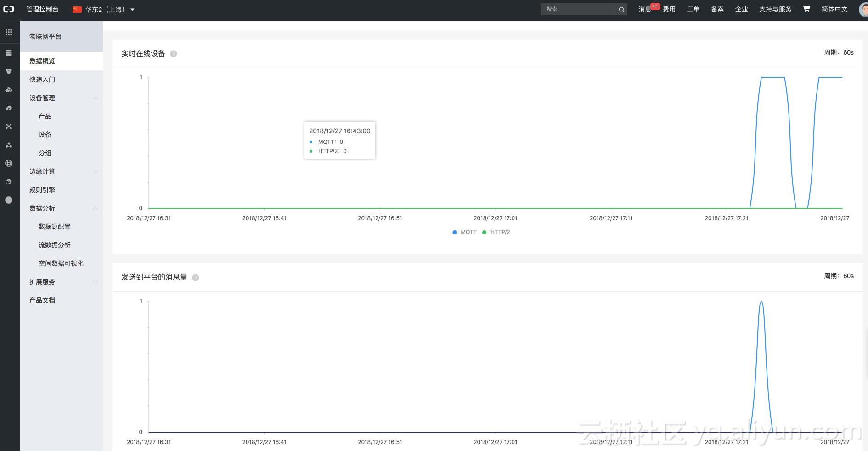Open the 简体中文 language selector
The width and height of the screenshot is (868, 451).
pos(834,9)
